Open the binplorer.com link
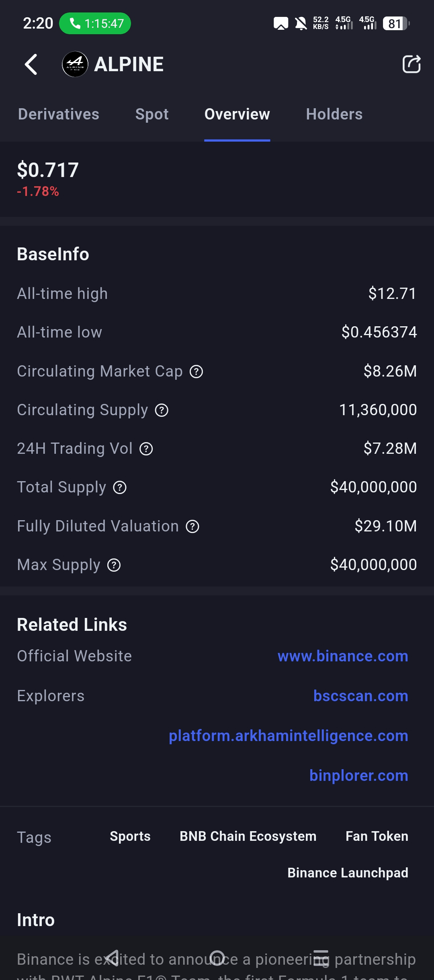The width and height of the screenshot is (434, 980). pos(358,776)
